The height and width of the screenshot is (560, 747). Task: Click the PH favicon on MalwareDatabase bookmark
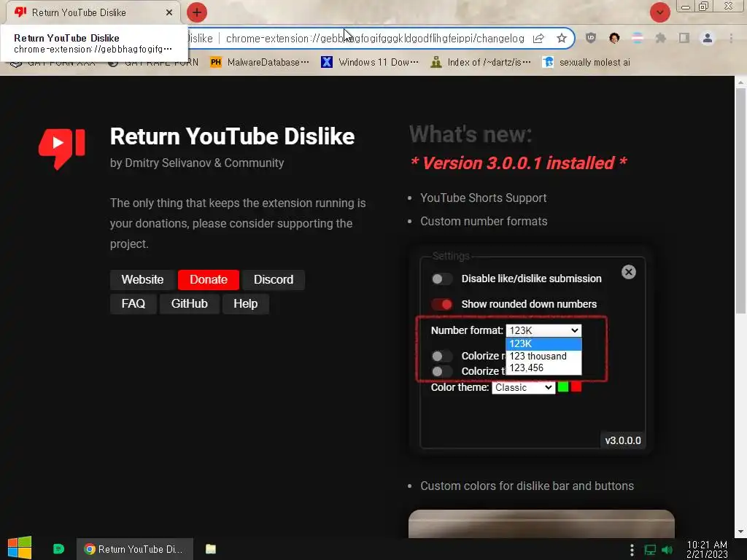pyautogui.click(x=216, y=63)
